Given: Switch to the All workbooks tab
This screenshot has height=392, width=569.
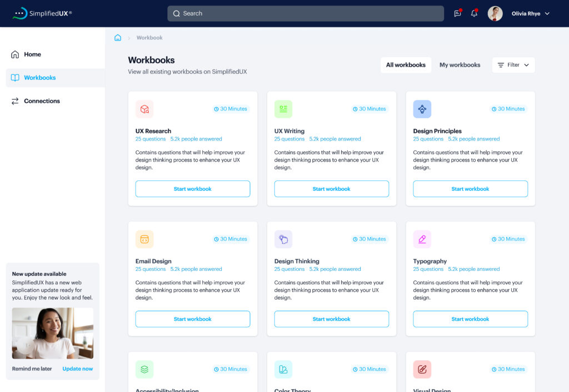Looking at the screenshot, I should coord(406,65).
